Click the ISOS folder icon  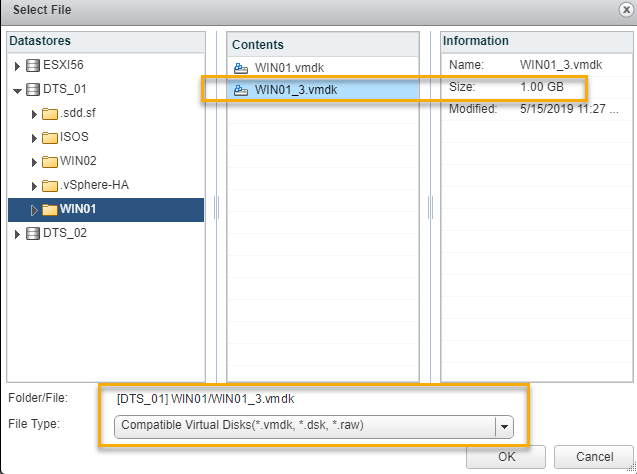pyautogui.click(x=50, y=138)
